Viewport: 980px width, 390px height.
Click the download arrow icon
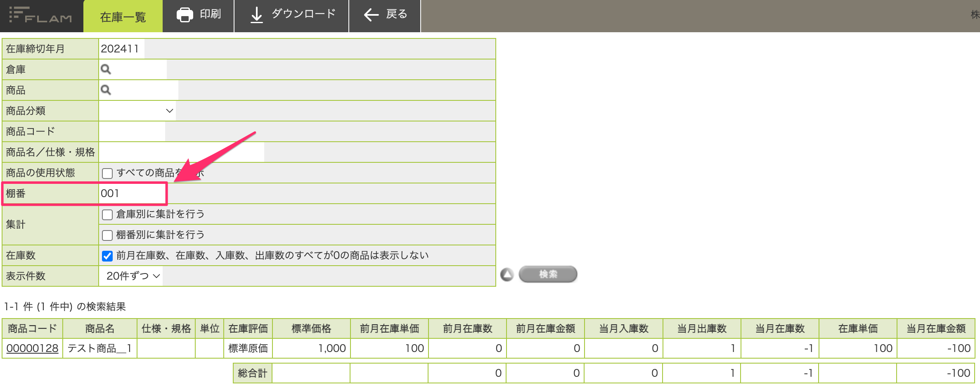coord(257,15)
